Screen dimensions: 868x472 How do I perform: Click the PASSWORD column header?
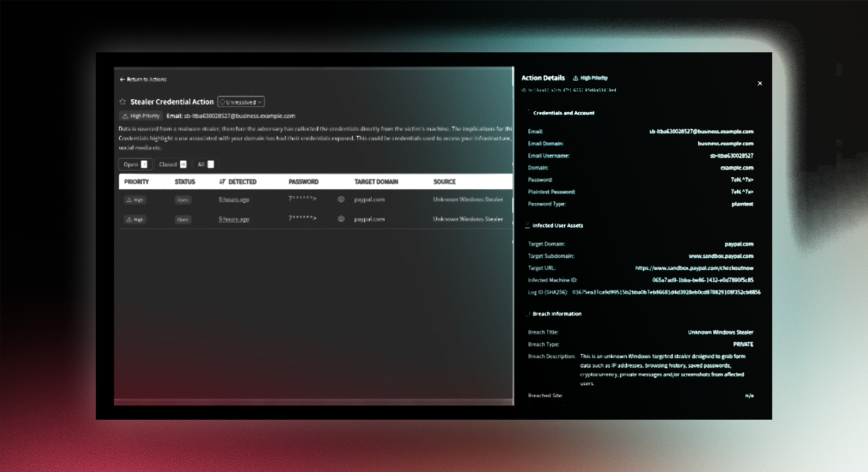pos(303,182)
